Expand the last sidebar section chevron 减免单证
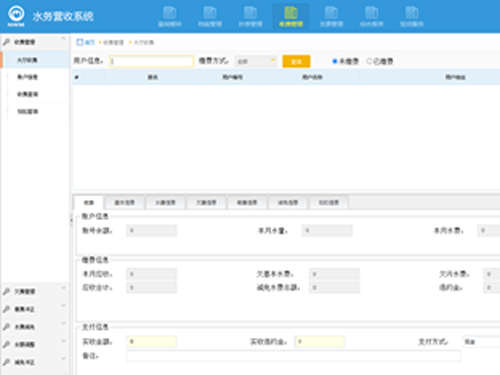 point(63,359)
